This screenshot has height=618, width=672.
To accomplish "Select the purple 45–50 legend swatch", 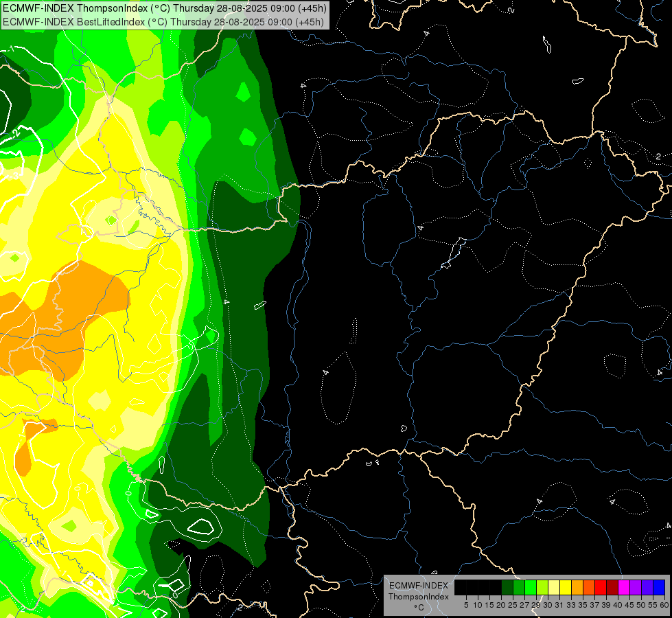I will click(636, 587).
